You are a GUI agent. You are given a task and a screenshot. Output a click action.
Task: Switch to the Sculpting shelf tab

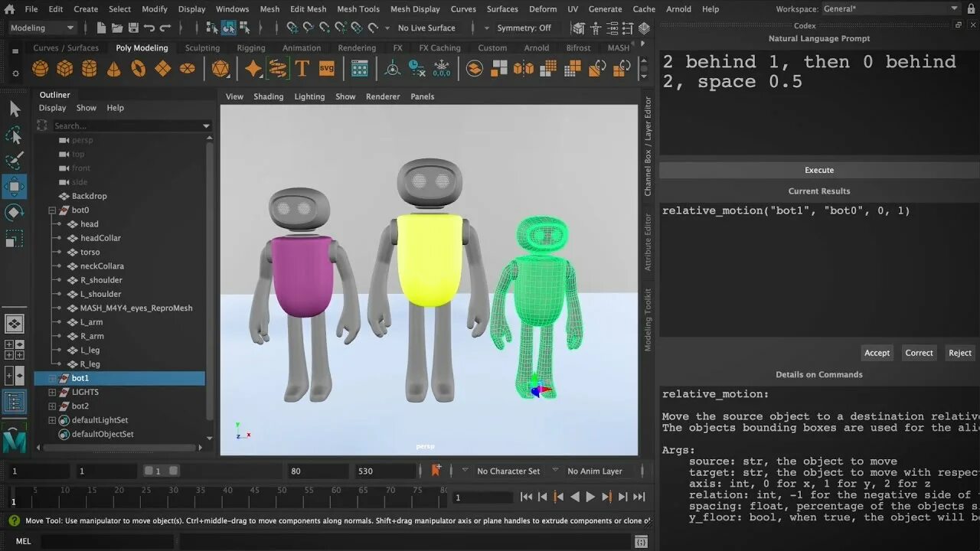pos(202,47)
